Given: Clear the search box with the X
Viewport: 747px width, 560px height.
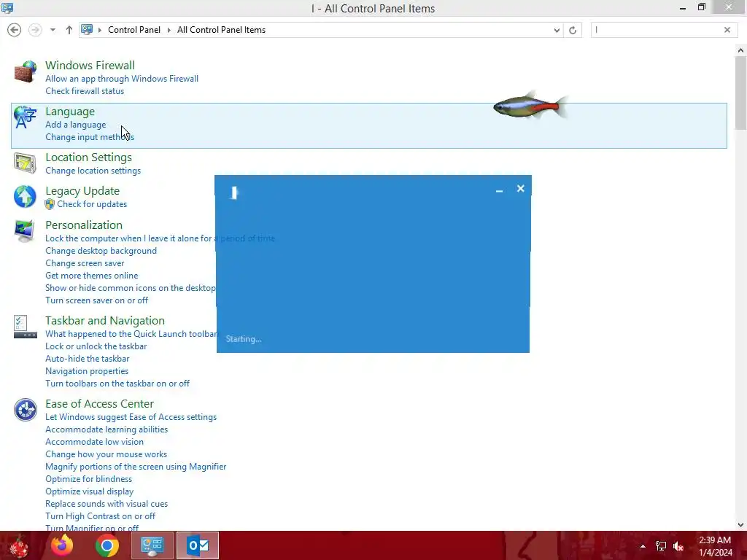Looking at the screenshot, I should click(727, 30).
